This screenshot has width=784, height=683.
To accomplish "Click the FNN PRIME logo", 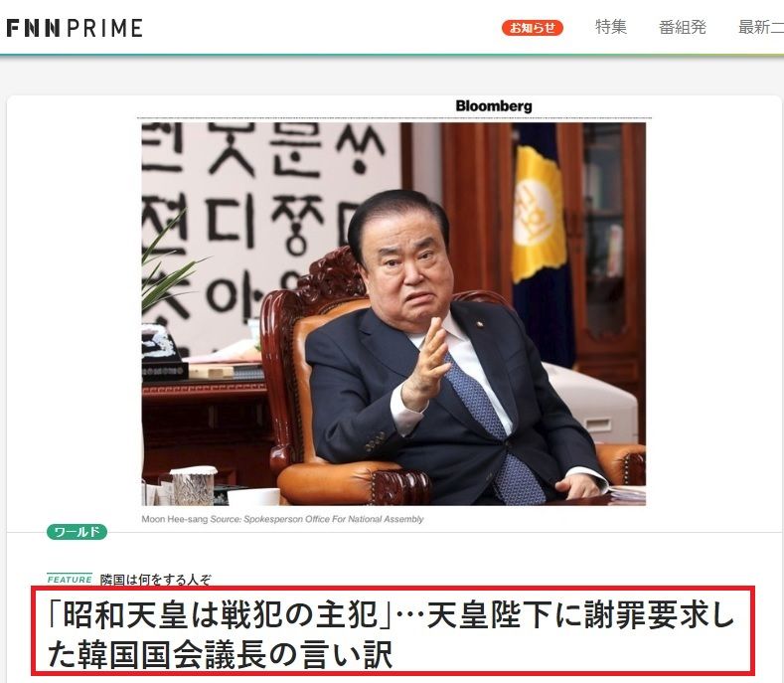I will [75, 28].
